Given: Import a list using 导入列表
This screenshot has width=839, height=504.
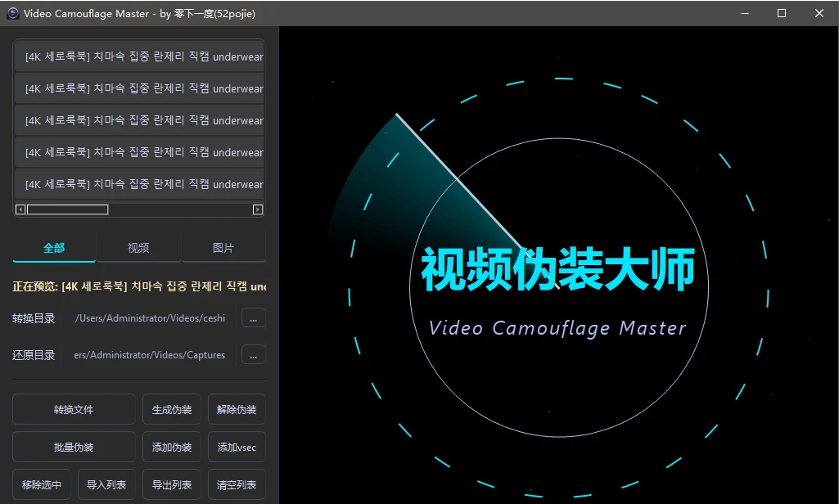Looking at the screenshot, I should tap(106, 484).
